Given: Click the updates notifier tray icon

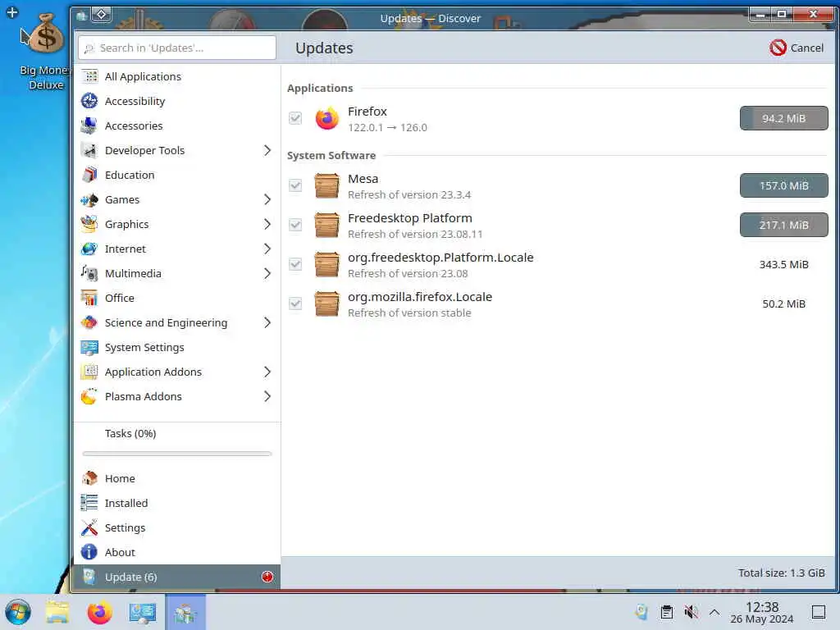Looking at the screenshot, I should [641, 612].
